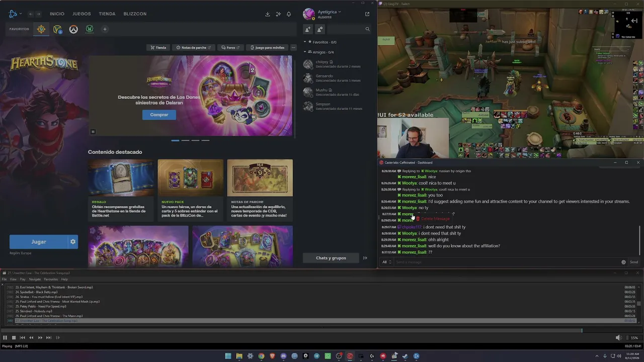Collapse the Amigos friends group
Image resolution: width=644 pixels, height=362 pixels.
(x=305, y=52)
